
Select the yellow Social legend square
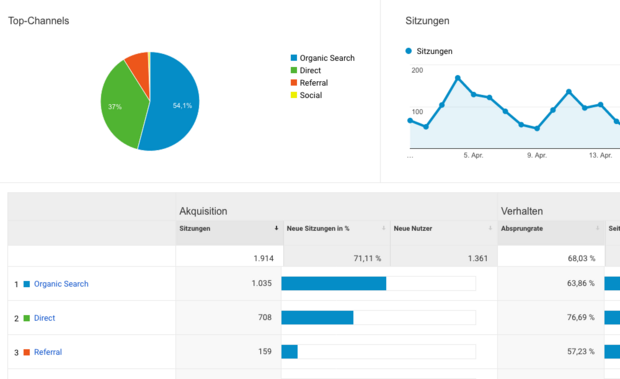[294, 95]
